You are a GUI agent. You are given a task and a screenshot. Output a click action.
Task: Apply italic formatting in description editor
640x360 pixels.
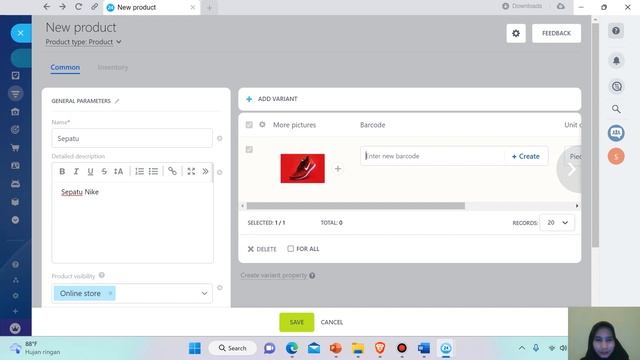point(76,171)
